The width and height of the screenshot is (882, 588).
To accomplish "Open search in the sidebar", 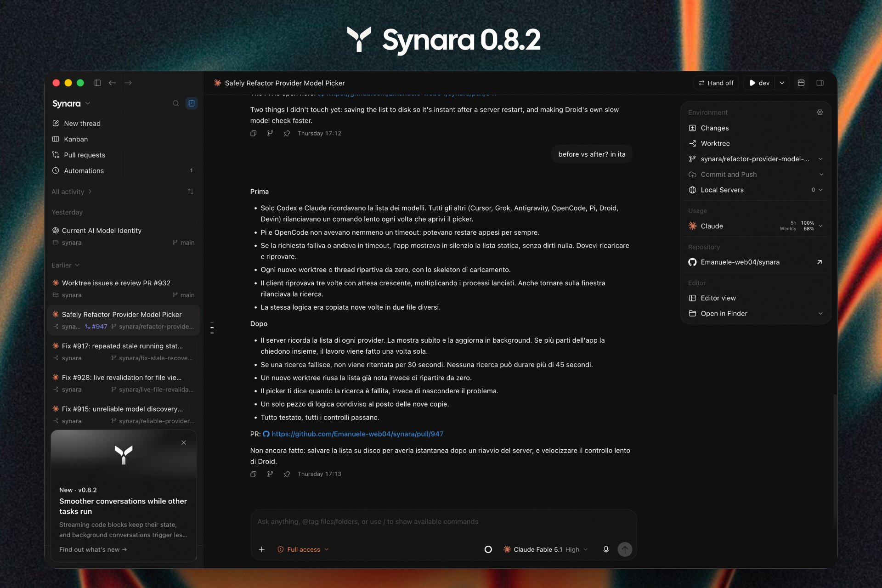I will click(x=175, y=103).
